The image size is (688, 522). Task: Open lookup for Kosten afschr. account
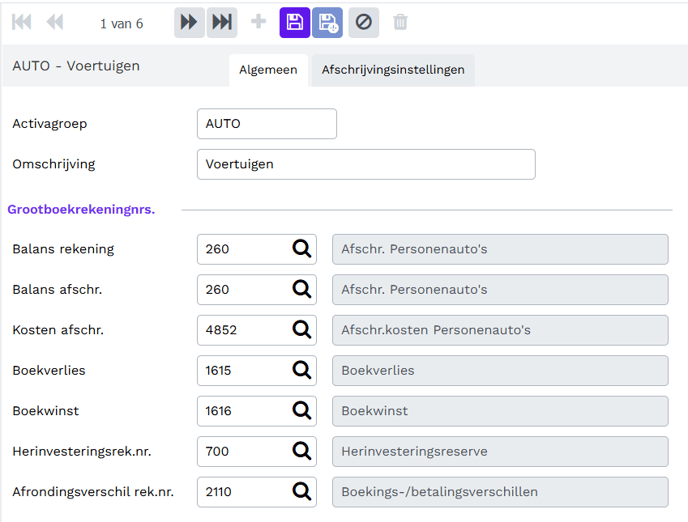(302, 330)
